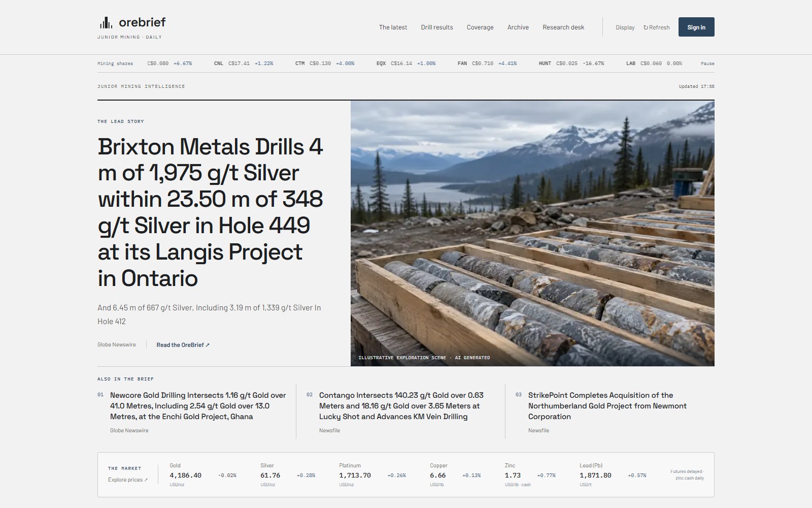Click the Lead (Pb) price 1,871.80
This screenshot has height=508, width=812.
[x=595, y=475]
